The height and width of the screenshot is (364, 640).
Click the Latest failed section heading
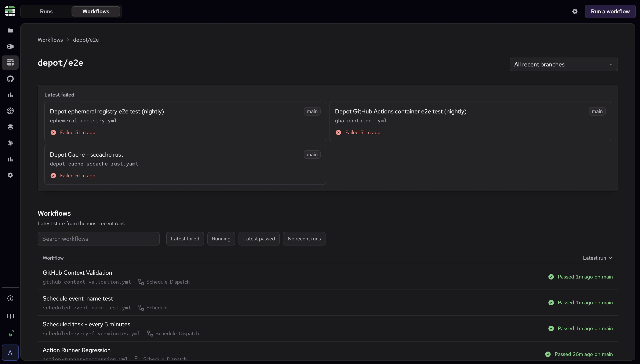[59, 95]
